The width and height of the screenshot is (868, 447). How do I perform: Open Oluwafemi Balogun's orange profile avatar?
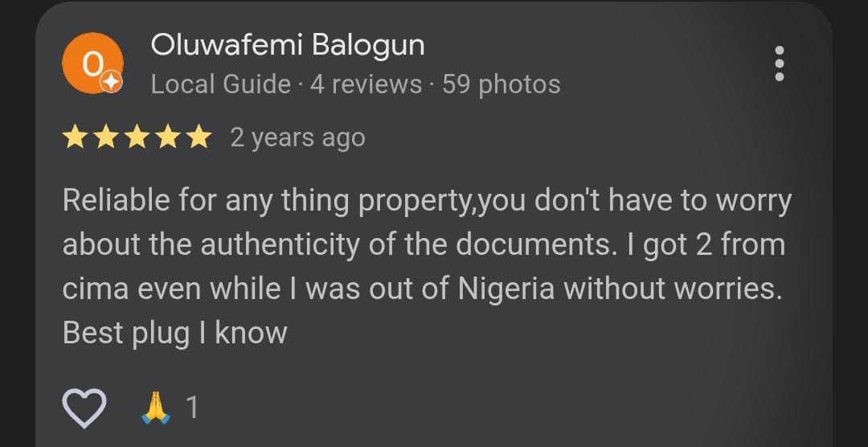[92, 63]
